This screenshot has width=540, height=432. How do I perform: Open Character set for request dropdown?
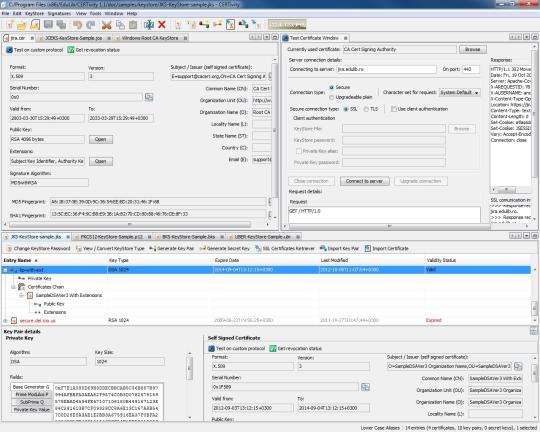click(x=459, y=93)
